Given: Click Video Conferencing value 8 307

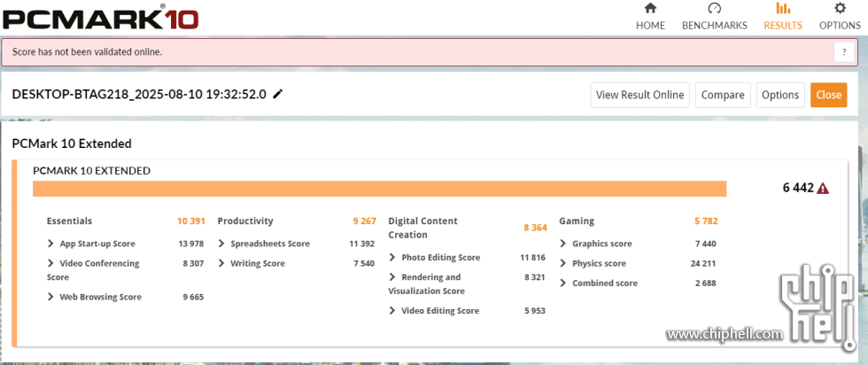Looking at the screenshot, I should [193, 263].
